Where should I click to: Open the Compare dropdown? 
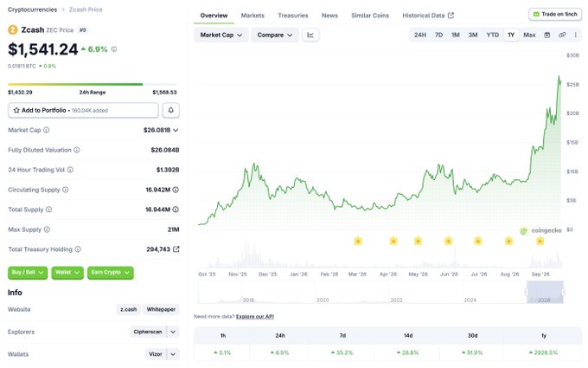(274, 35)
